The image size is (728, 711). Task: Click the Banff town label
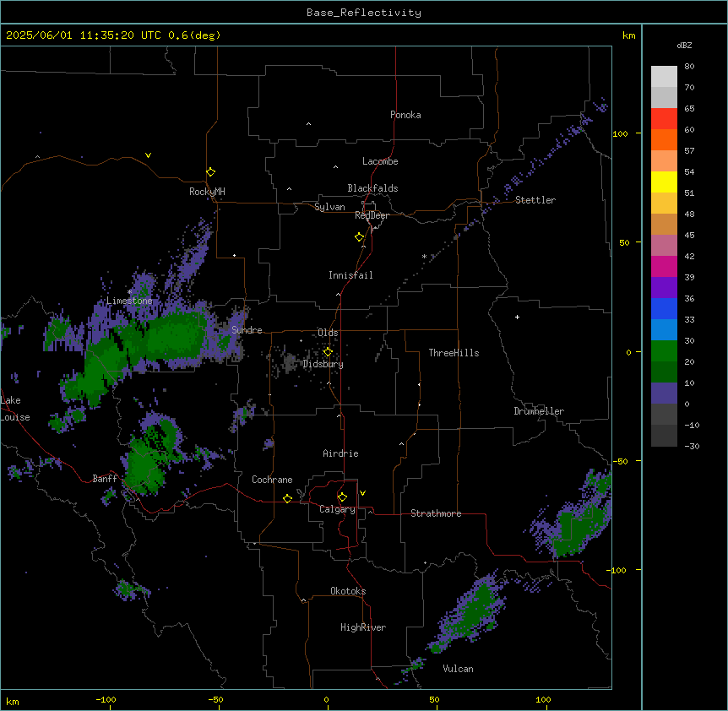pyautogui.click(x=105, y=479)
